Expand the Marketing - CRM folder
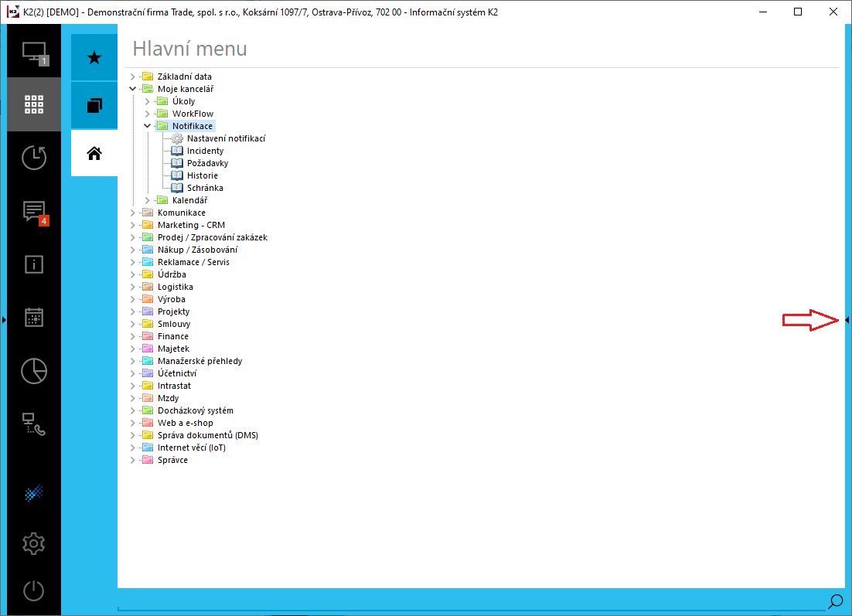 pyautogui.click(x=132, y=225)
